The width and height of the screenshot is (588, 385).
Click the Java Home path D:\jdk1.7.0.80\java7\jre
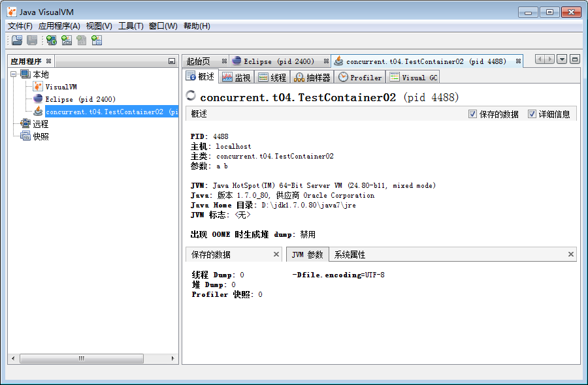coord(308,206)
